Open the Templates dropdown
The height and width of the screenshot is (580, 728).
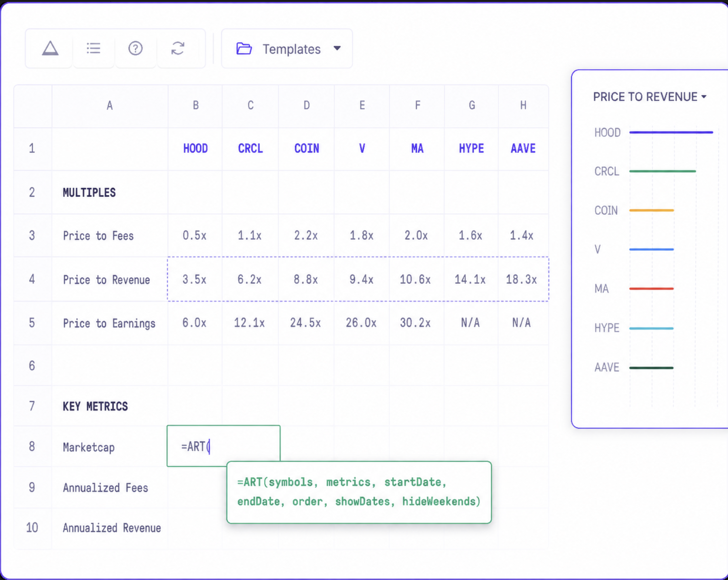(287, 48)
